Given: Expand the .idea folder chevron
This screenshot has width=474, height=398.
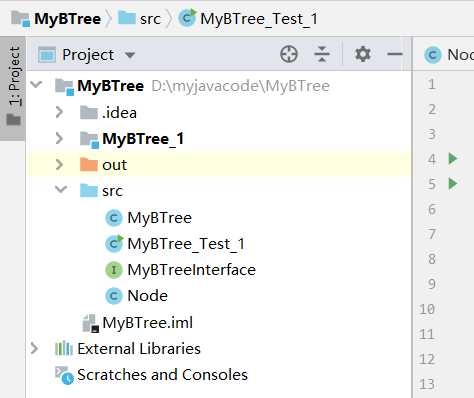Looking at the screenshot, I should click(x=59, y=112).
